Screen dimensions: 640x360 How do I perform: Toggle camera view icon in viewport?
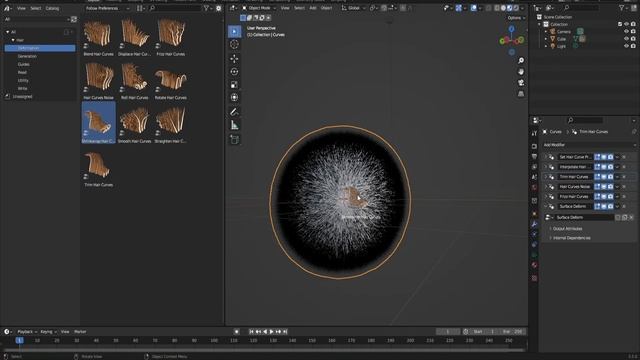tap(521, 83)
